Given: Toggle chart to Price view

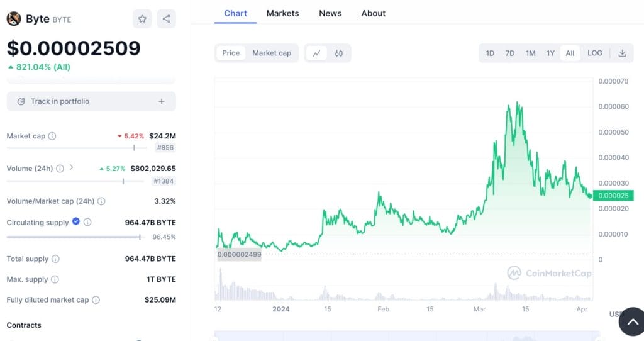Looking at the screenshot, I should point(231,53).
